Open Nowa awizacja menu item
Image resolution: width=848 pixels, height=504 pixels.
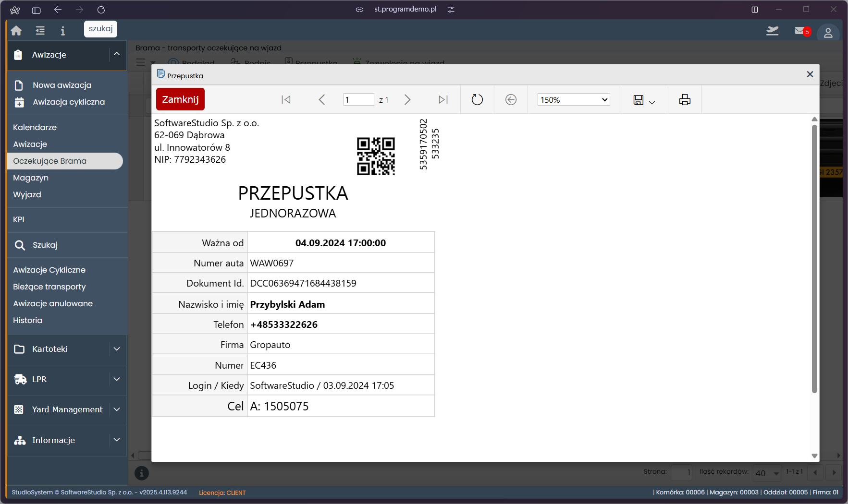(61, 85)
